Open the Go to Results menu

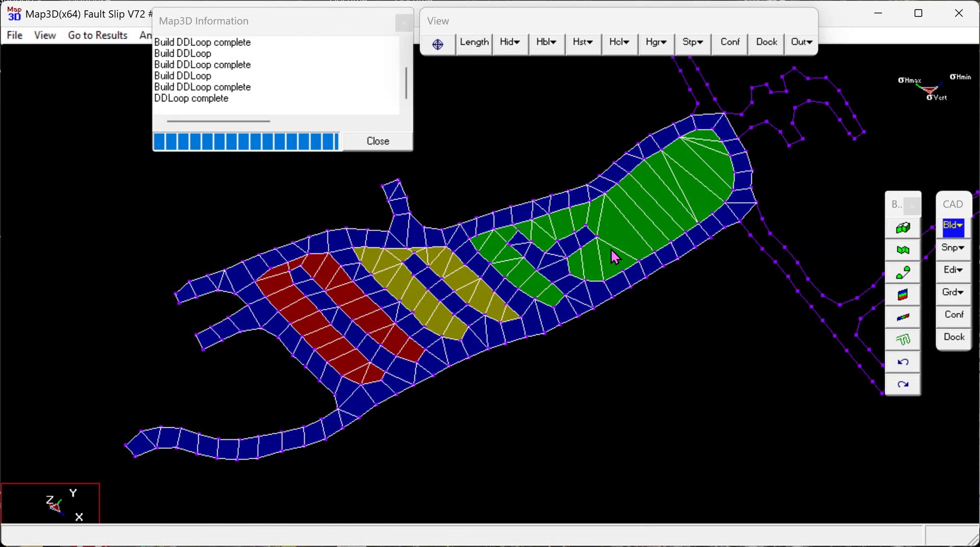(97, 35)
